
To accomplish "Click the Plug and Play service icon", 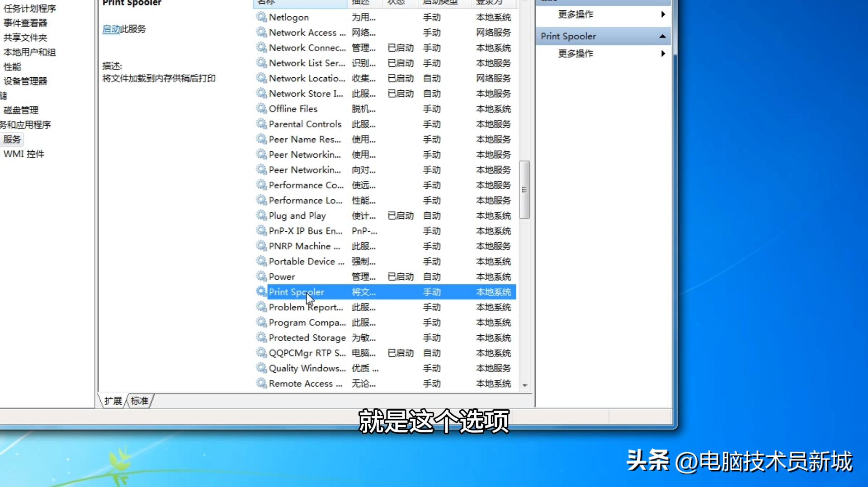I will tap(261, 215).
